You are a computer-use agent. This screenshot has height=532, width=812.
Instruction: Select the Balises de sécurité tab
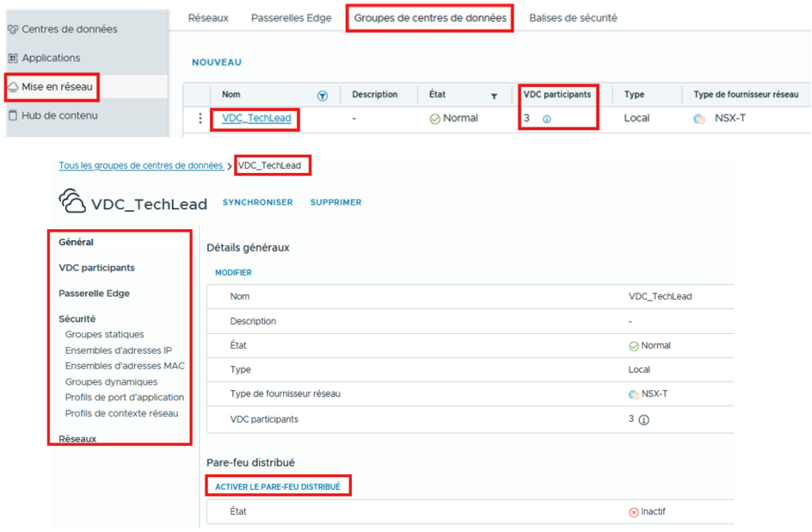tap(573, 17)
